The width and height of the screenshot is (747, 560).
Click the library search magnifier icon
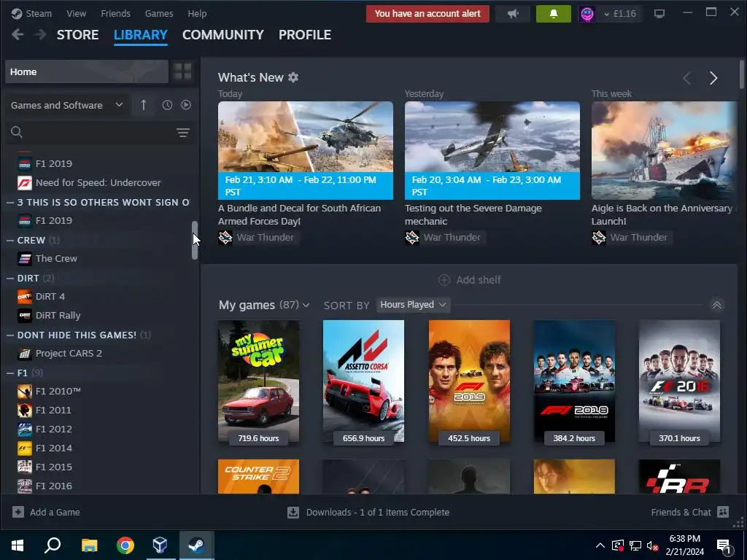point(17,132)
